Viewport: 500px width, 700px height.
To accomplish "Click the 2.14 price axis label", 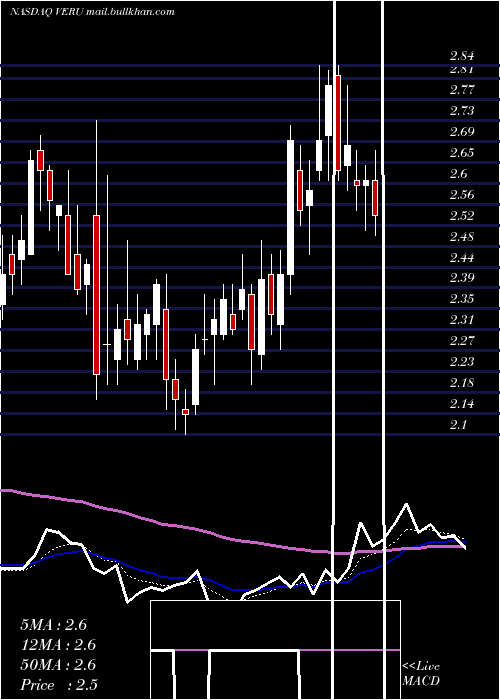I will pyautogui.click(x=462, y=404).
